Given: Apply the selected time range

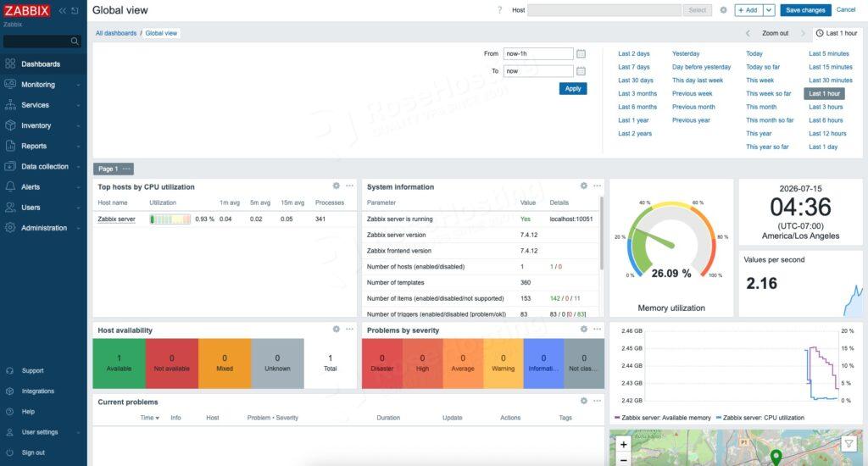Looking at the screenshot, I should (573, 89).
